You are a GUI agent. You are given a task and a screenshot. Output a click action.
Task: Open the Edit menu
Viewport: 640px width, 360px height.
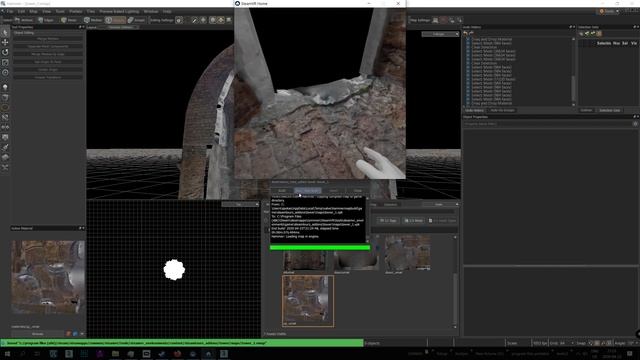point(21,11)
